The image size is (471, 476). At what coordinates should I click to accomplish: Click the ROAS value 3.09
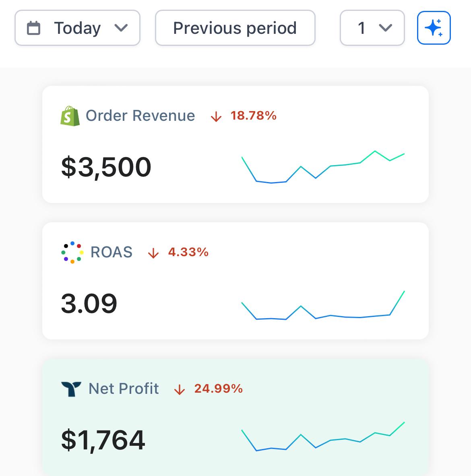tap(89, 303)
